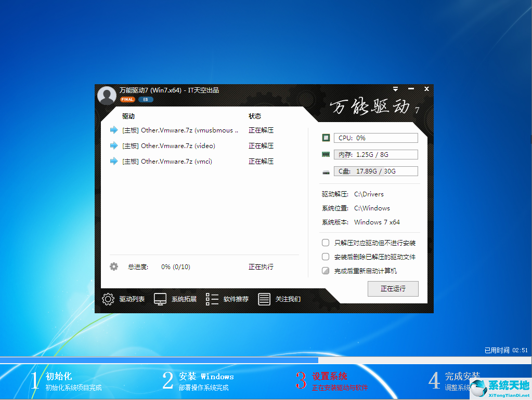Click the C drive disk icon

[326, 172]
